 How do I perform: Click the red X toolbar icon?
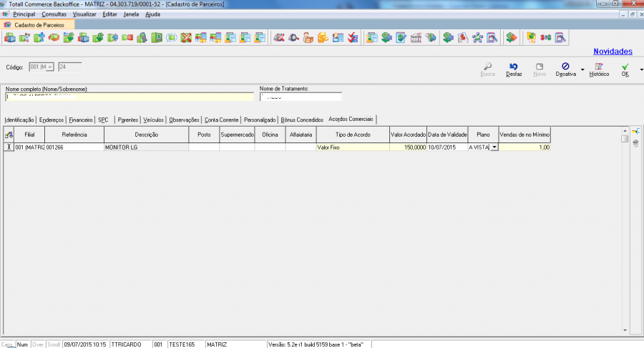pos(186,37)
